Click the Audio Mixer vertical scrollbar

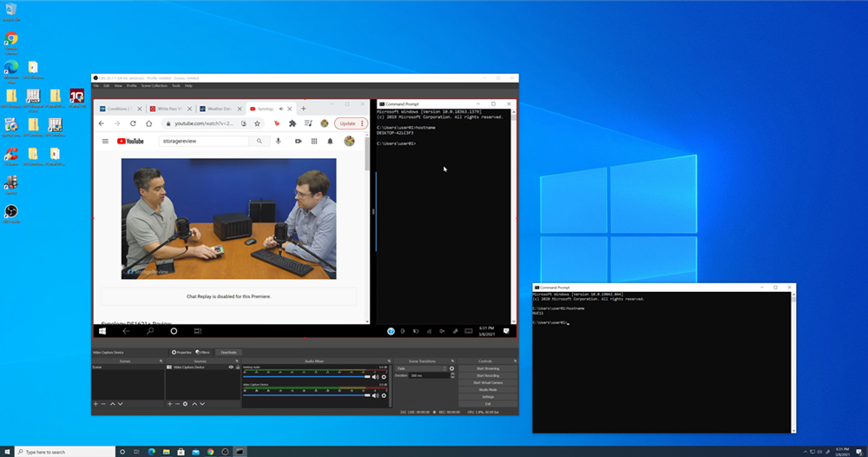391,386
